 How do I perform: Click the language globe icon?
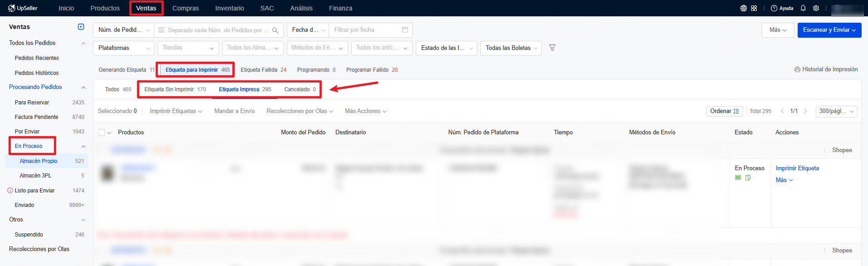point(744,8)
